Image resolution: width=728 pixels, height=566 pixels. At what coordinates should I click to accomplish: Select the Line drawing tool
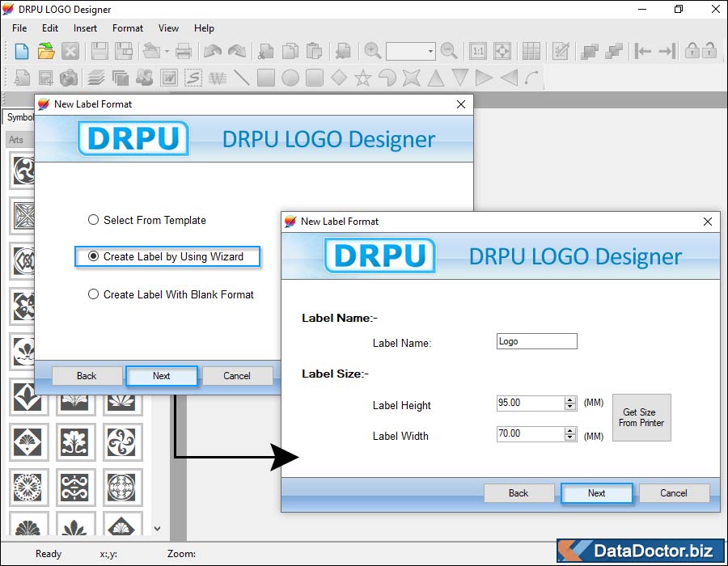click(241, 78)
